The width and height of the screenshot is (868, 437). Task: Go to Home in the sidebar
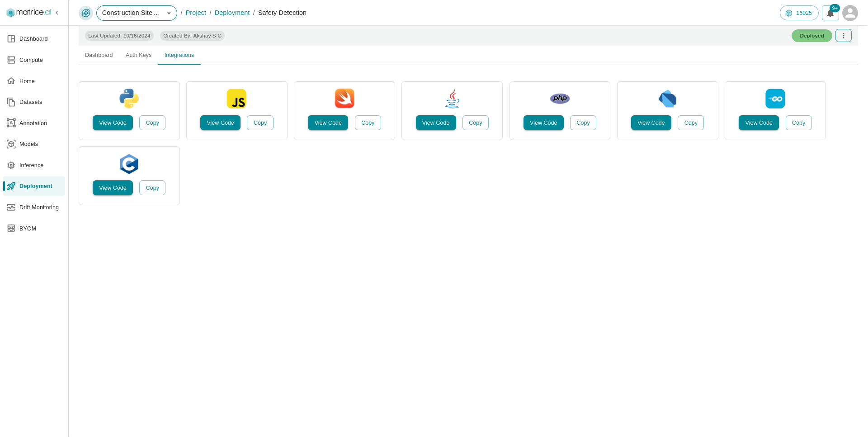[x=34, y=81]
